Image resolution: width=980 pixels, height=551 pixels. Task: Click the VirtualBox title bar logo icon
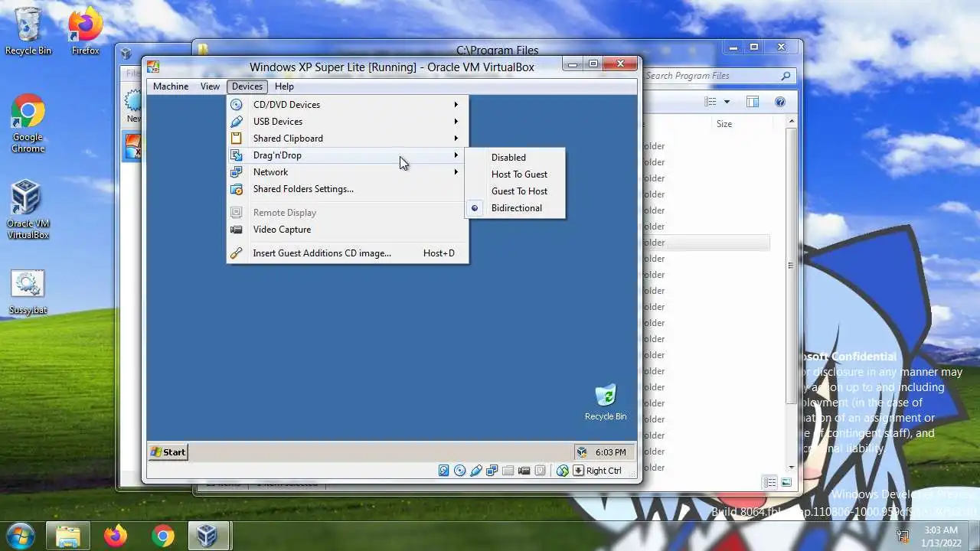tap(153, 67)
